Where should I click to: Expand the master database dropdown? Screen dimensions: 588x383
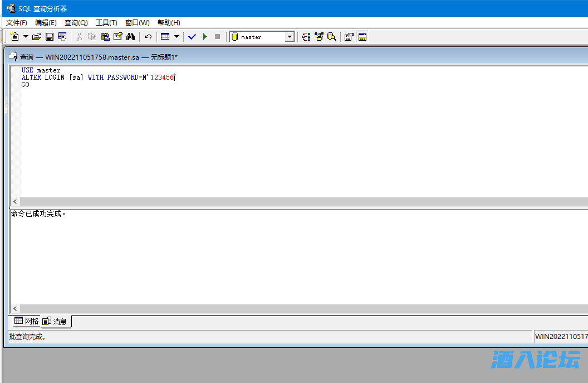290,37
